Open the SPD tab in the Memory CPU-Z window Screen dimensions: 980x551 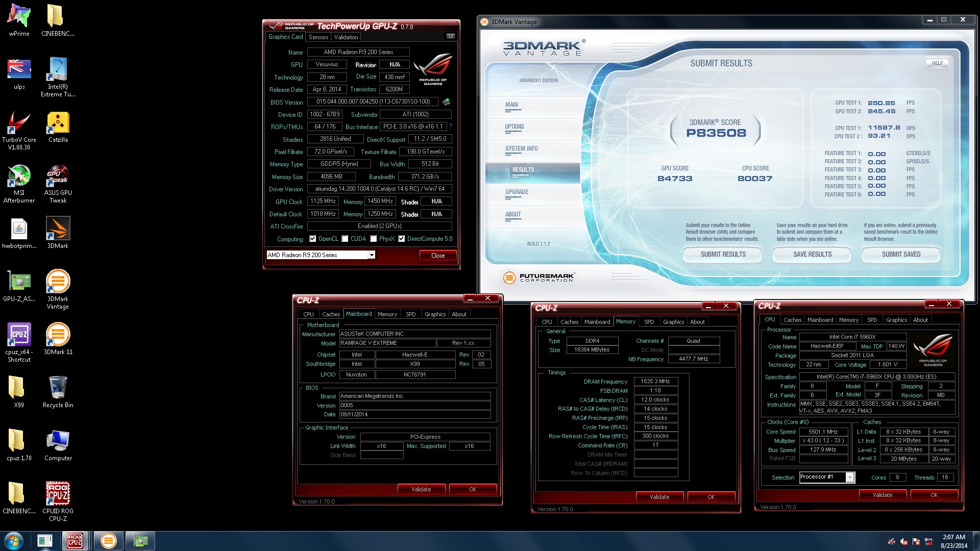tap(649, 322)
